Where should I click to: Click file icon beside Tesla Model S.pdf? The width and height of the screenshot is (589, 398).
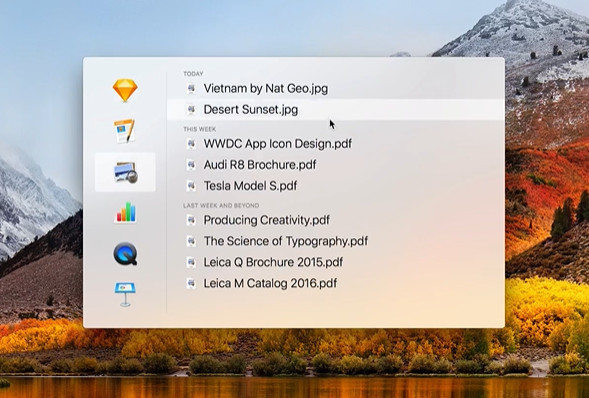tap(191, 186)
